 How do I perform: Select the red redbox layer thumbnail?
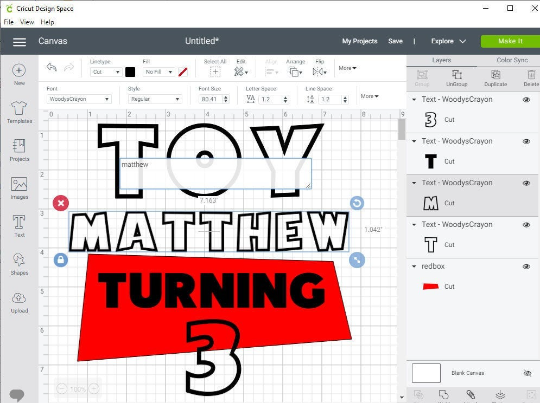[430, 286]
